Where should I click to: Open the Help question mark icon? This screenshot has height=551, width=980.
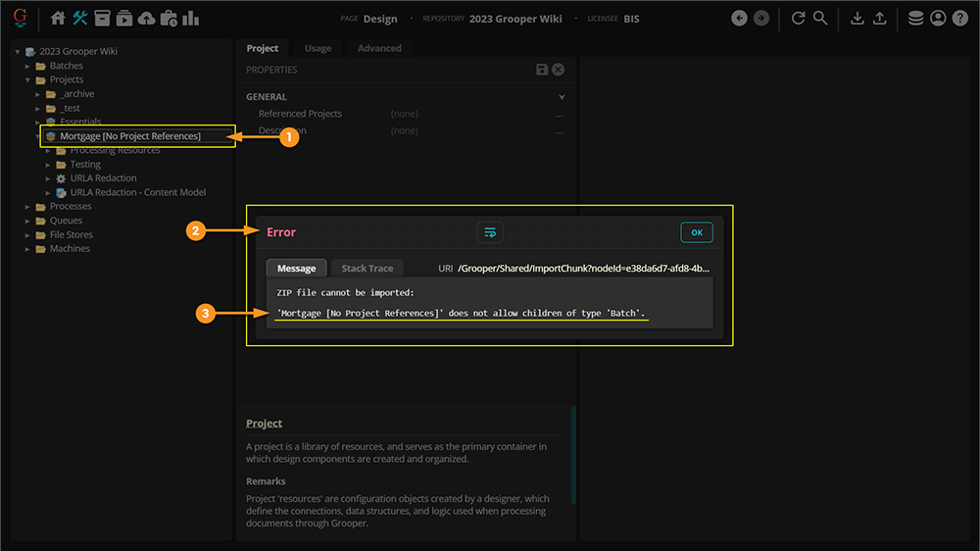pos(960,18)
